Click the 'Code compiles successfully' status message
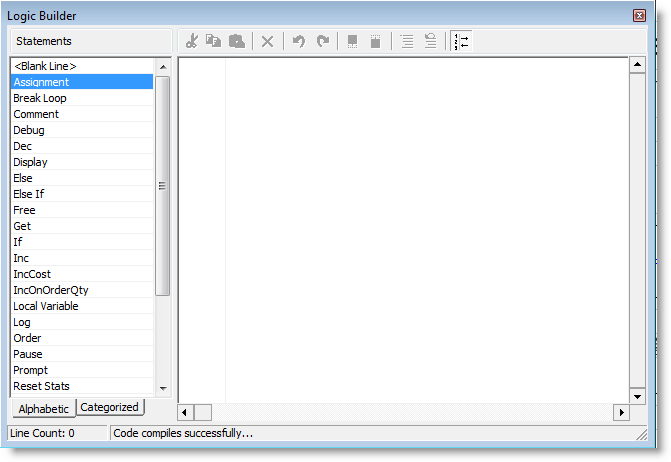 pos(183,433)
